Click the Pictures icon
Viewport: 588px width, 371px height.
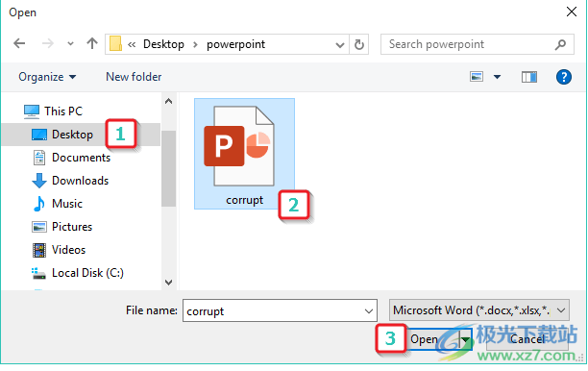pos(39,227)
